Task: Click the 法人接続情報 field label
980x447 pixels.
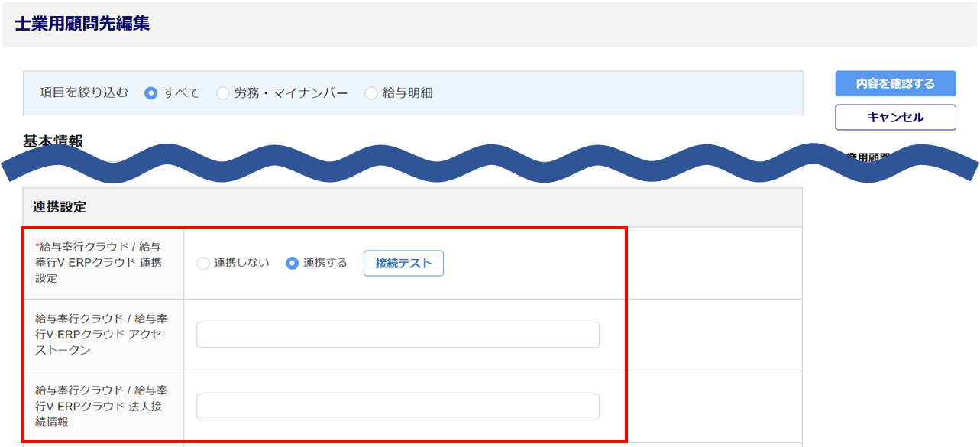Action: [102, 406]
